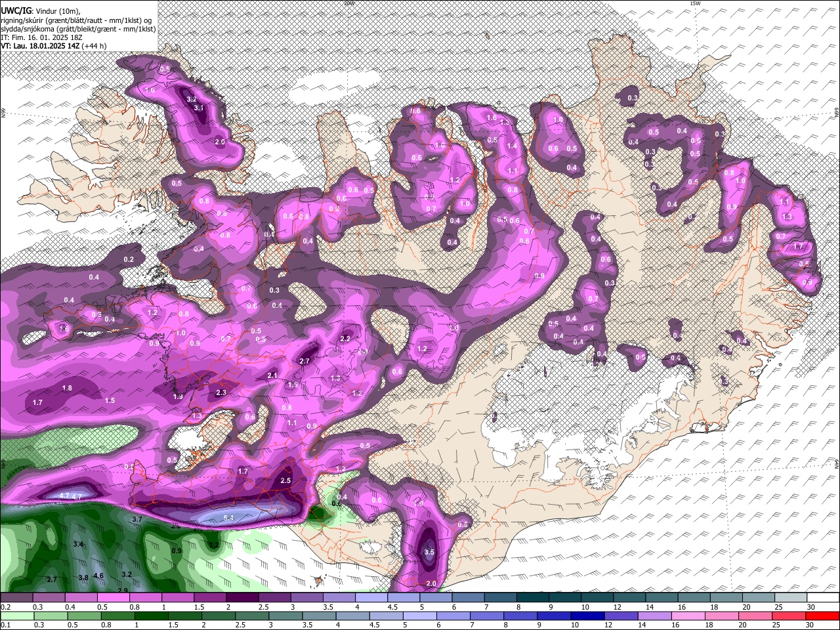Click the 3.4 rain value on the map
Screen dimensions: 840x630
click(78, 544)
